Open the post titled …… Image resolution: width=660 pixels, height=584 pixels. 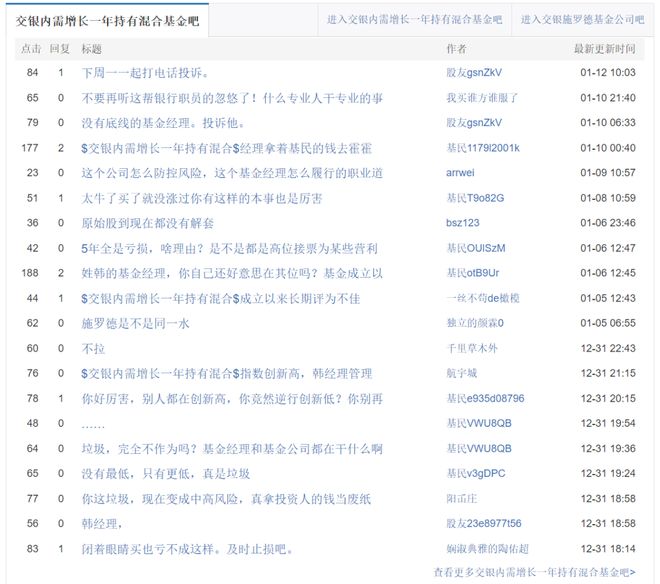pos(93,426)
